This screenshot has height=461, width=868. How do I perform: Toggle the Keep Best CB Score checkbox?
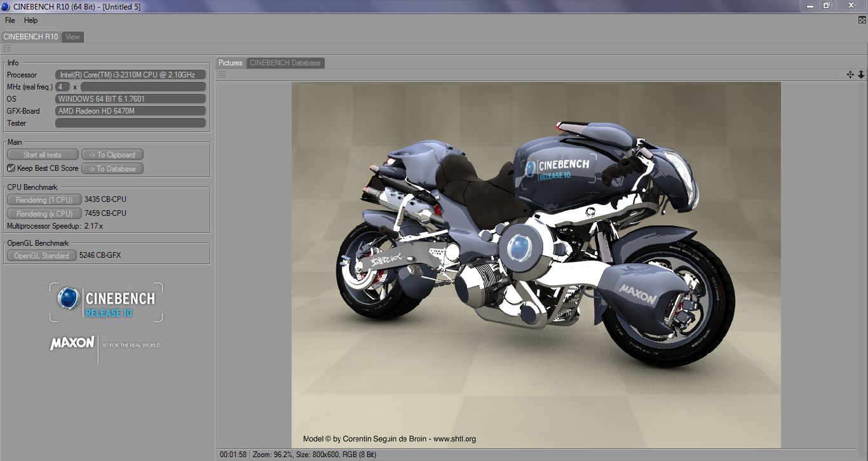tap(11, 168)
